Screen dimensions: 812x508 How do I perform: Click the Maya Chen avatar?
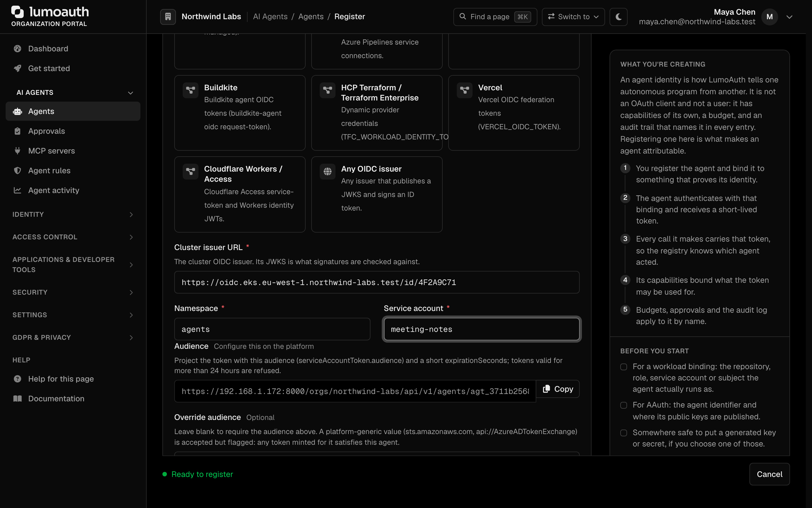pyautogui.click(x=769, y=17)
